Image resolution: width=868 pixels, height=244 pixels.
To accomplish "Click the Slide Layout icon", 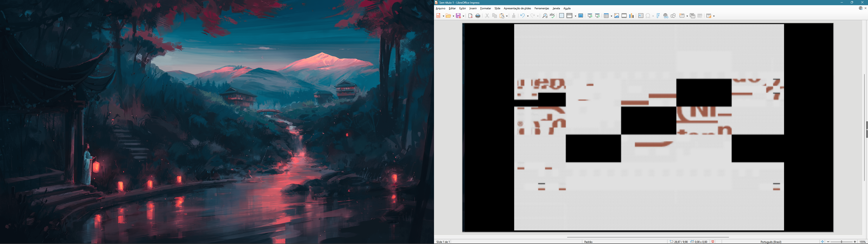I will tap(709, 16).
